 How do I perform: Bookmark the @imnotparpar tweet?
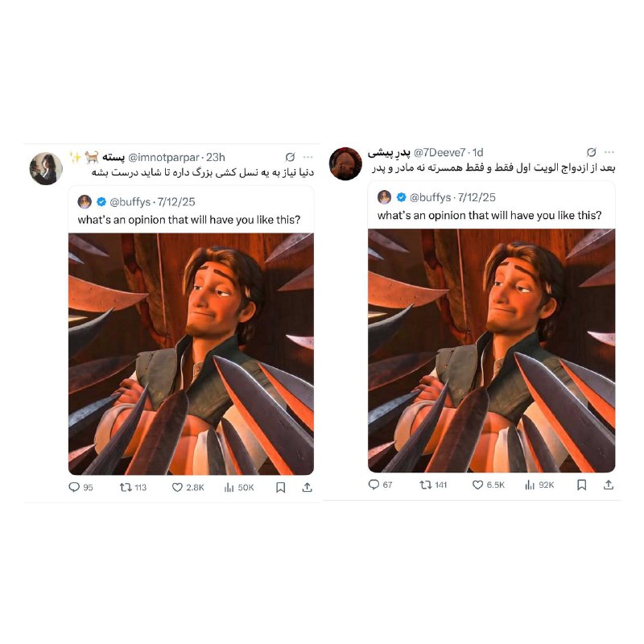pos(280,487)
